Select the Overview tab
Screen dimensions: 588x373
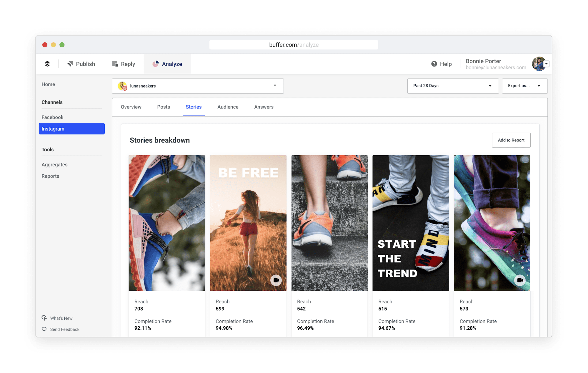point(131,107)
